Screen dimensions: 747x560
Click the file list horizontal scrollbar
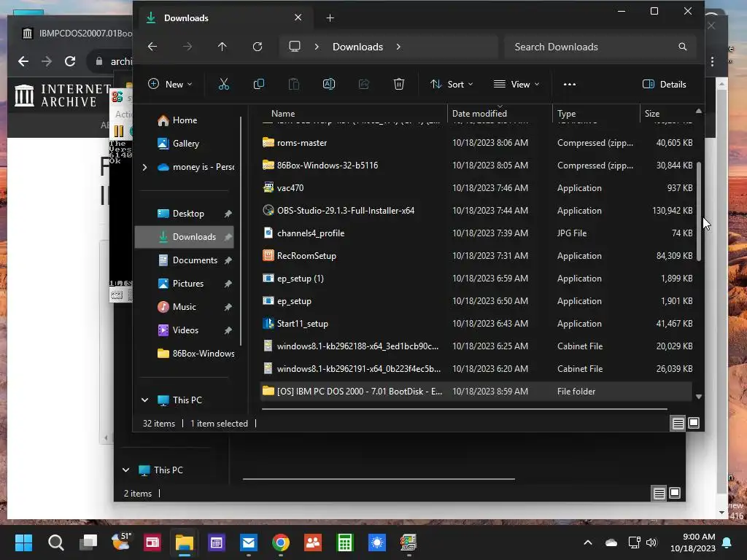pyautogui.click(x=465, y=408)
